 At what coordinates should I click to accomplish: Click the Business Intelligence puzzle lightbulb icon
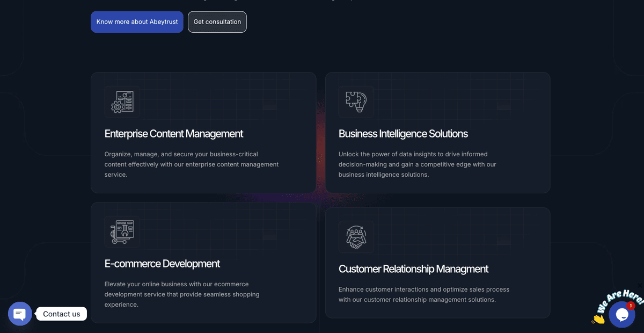pos(356,102)
